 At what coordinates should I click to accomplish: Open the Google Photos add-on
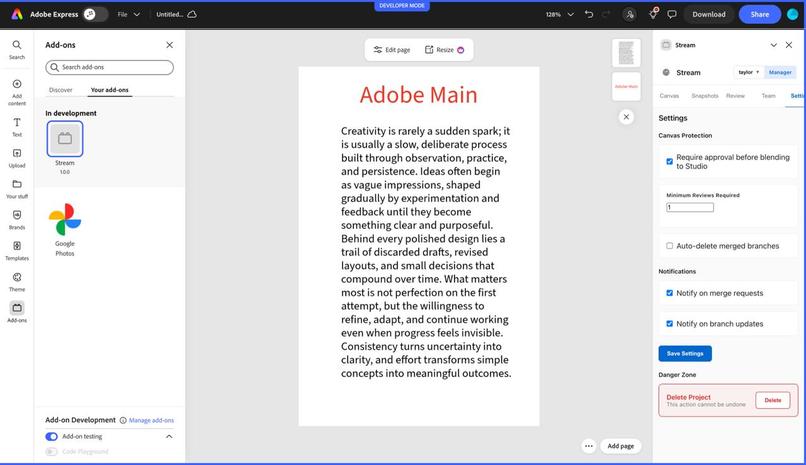(x=65, y=219)
